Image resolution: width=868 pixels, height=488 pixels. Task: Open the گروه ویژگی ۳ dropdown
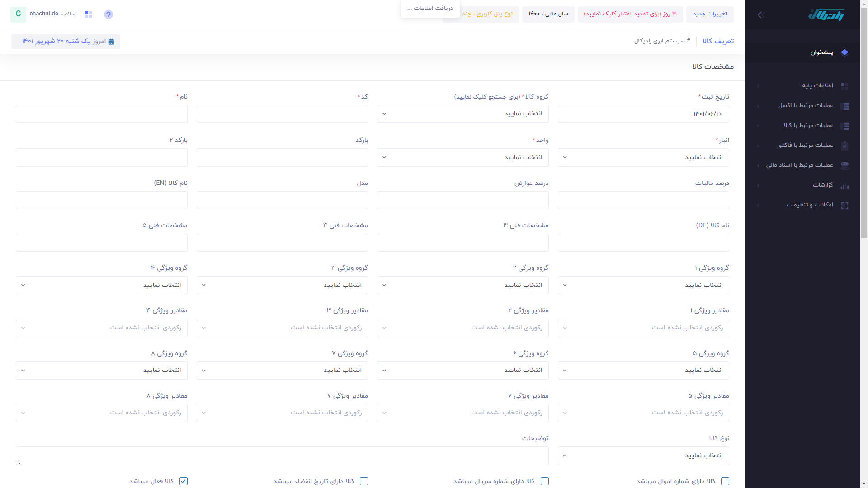[282, 285]
